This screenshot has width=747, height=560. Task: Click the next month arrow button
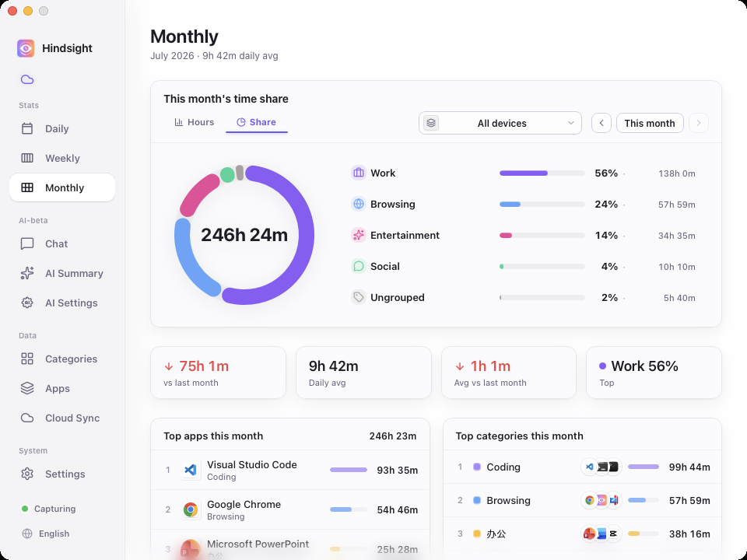click(x=699, y=124)
